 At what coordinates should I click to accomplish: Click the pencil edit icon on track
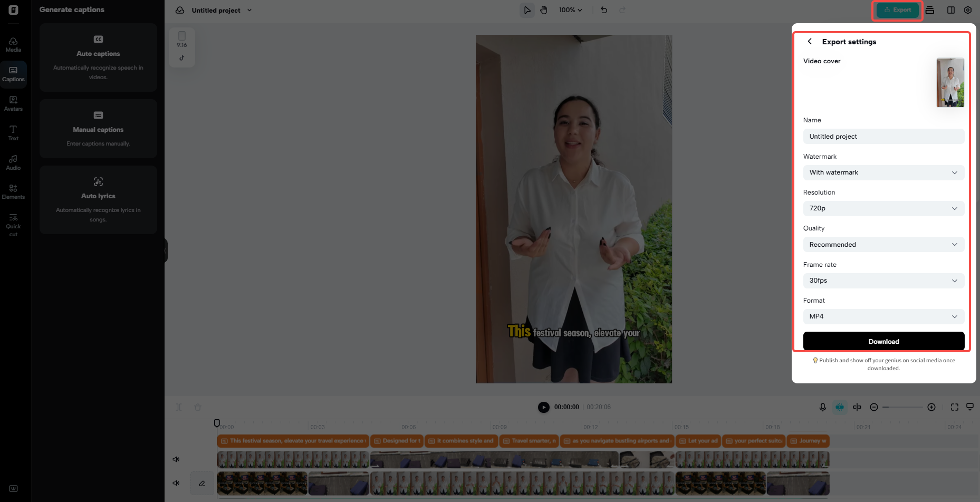(202, 484)
